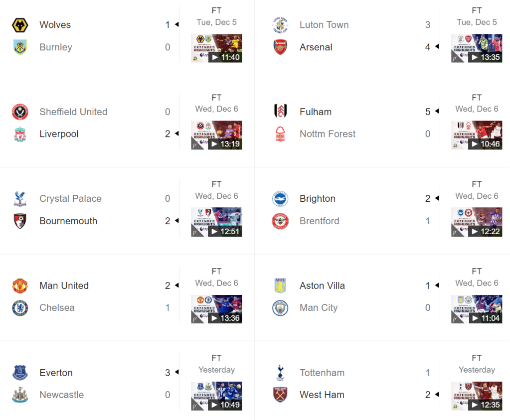Screen dimensions: 510x420
Task: Click the Wolves club crest icon
Action: click(x=20, y=25)
